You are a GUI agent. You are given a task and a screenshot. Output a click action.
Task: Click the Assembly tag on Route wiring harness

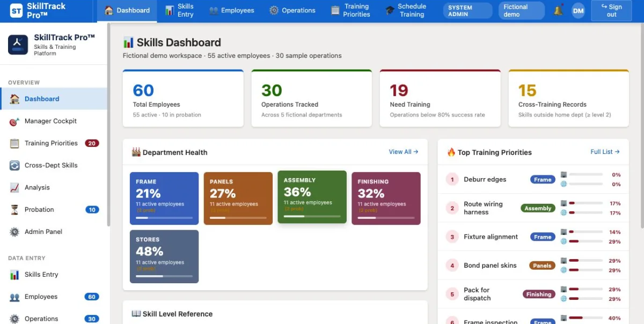click(538, 208)
